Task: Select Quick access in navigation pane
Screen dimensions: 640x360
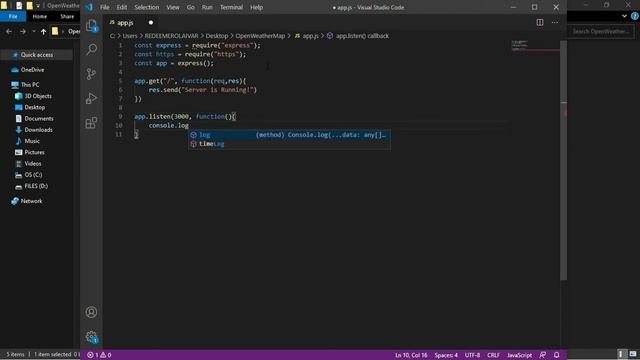Action: pyautogui.click(x=37, y=55)
